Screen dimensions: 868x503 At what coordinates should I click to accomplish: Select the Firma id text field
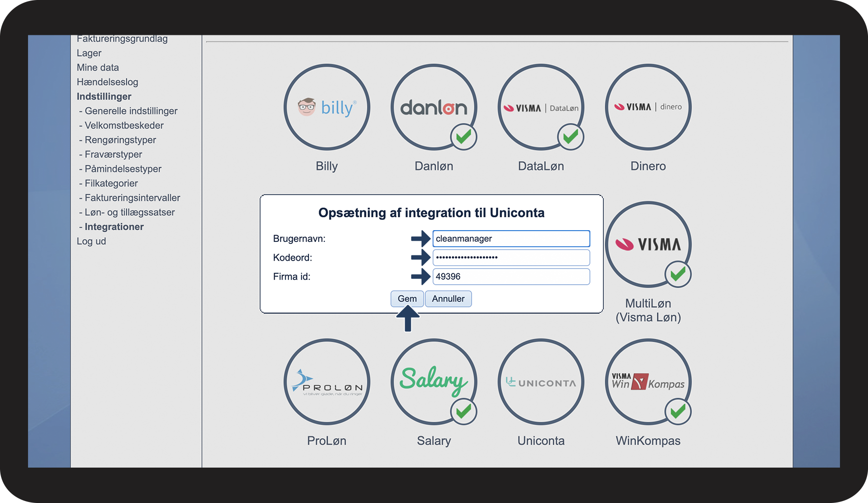tap(511, 276)
